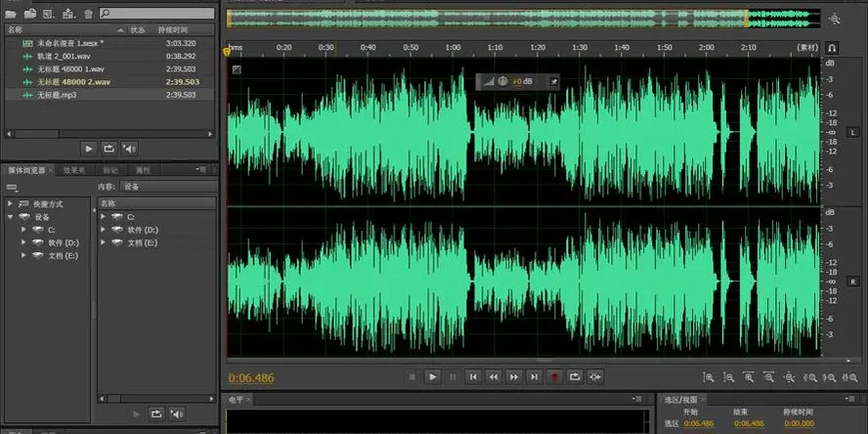This screenshot has height=434, width=868.
Task: Toggle the loop button in files panel
Action: point(108,149)
